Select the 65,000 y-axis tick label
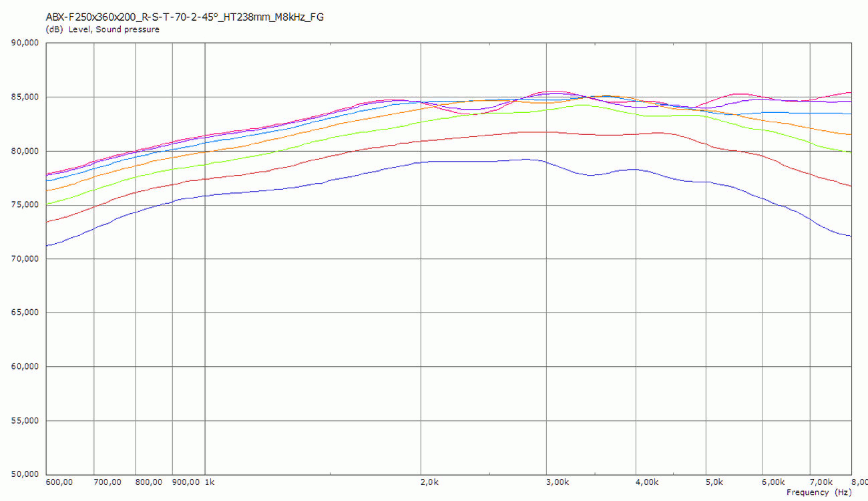 [25, 313]
